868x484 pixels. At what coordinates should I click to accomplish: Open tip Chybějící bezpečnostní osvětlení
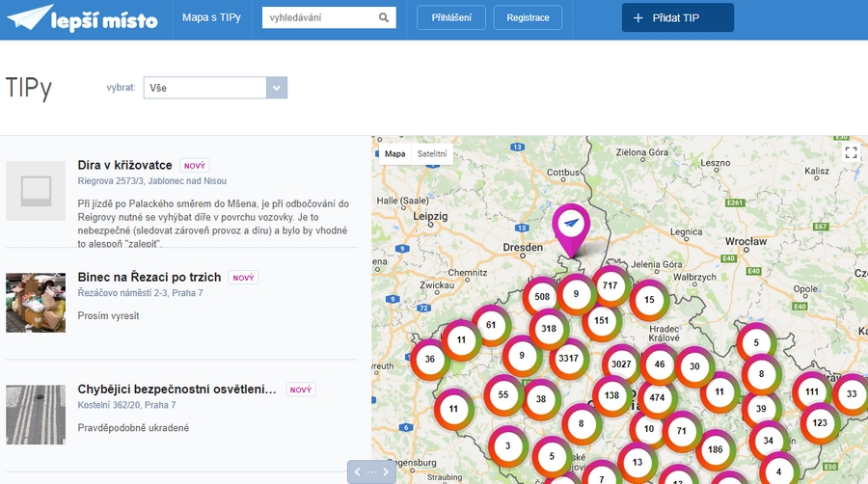[176, 389]
